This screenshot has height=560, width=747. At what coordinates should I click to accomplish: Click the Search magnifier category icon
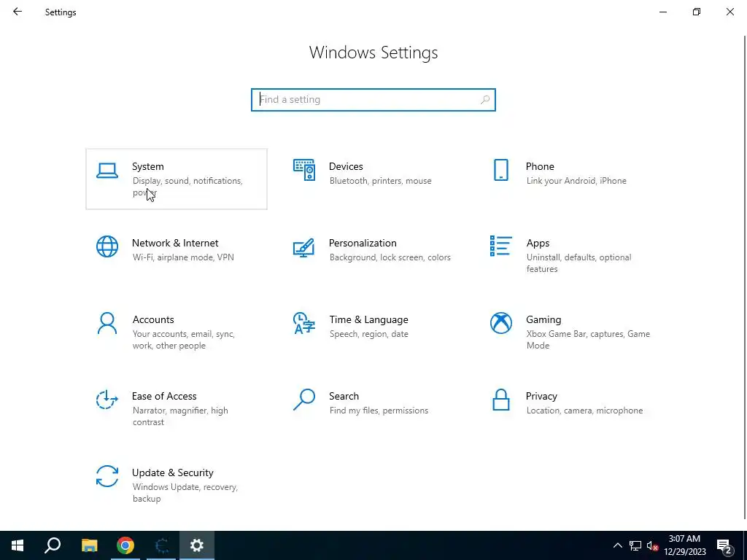pyautogui.click(x=304, y=400)
